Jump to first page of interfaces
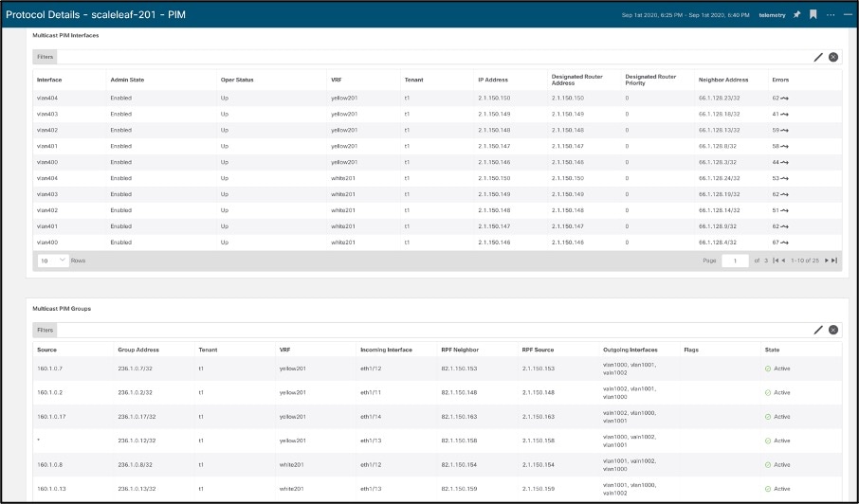 pos(776,260)
